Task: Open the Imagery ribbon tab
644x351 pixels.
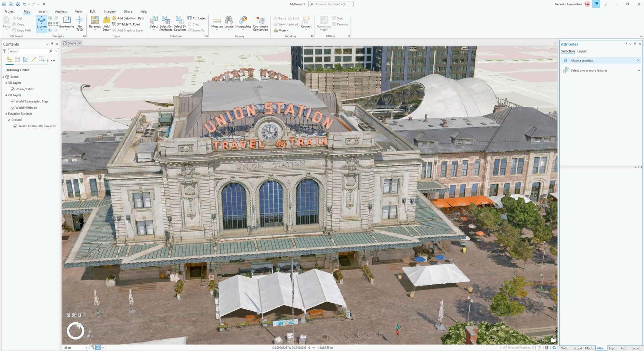Action: click(x=110, y=11)
